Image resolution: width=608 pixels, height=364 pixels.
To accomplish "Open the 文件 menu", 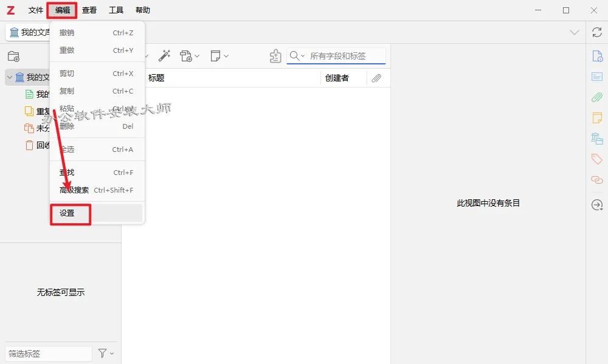I will tap(35, 10).
